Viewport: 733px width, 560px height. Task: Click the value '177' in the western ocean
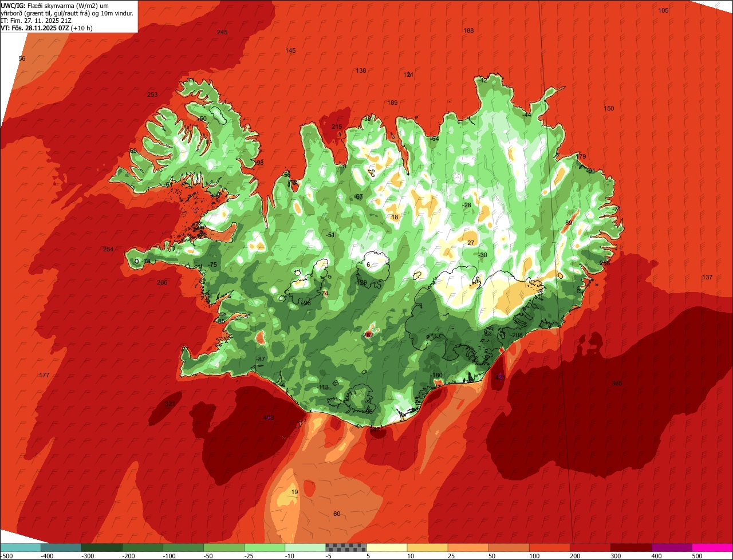click(45, 375)
